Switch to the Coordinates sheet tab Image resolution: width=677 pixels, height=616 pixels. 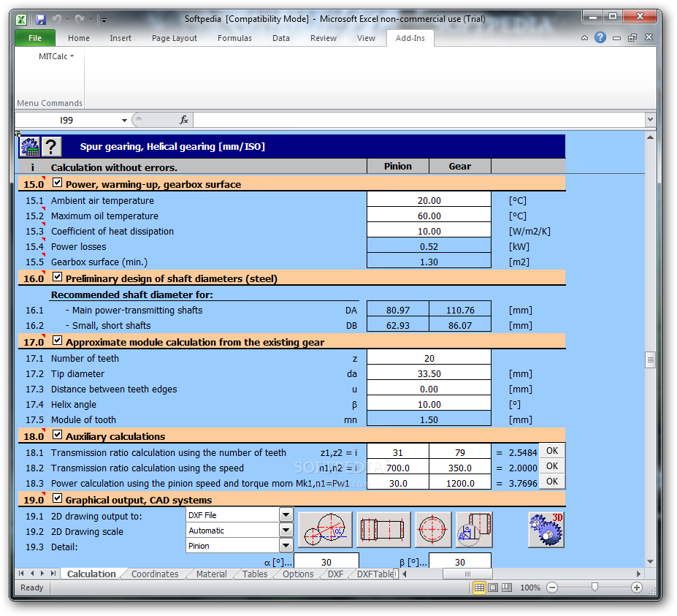[155, 574]
